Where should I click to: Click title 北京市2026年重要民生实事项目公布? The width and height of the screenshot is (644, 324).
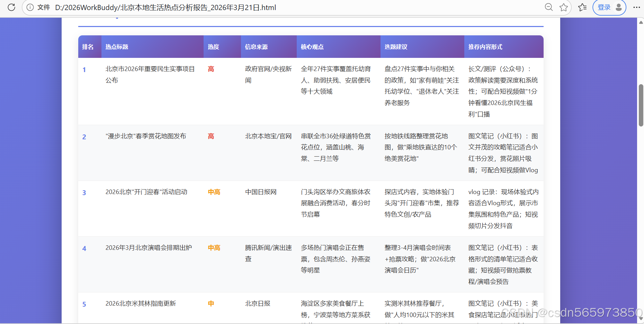(x=150, y=75)
